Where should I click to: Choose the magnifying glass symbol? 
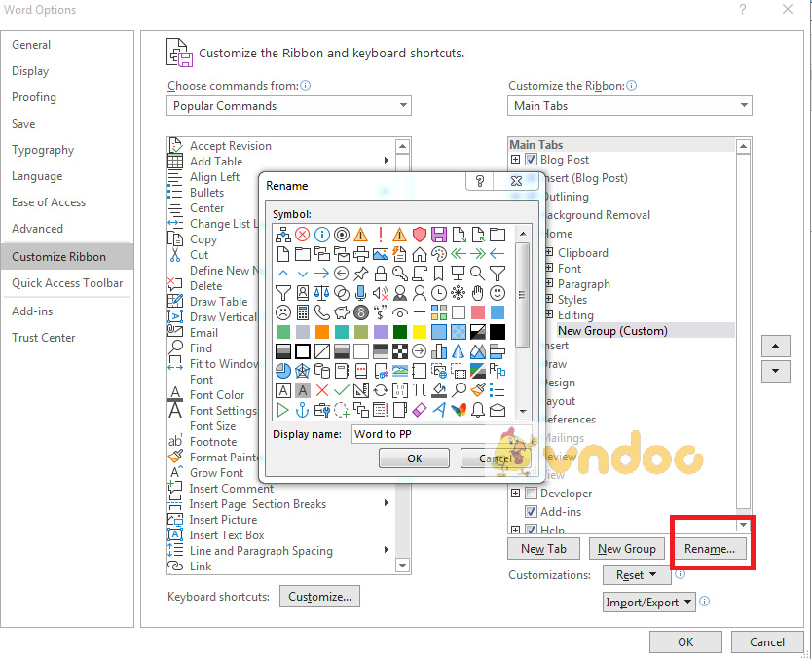477,273
